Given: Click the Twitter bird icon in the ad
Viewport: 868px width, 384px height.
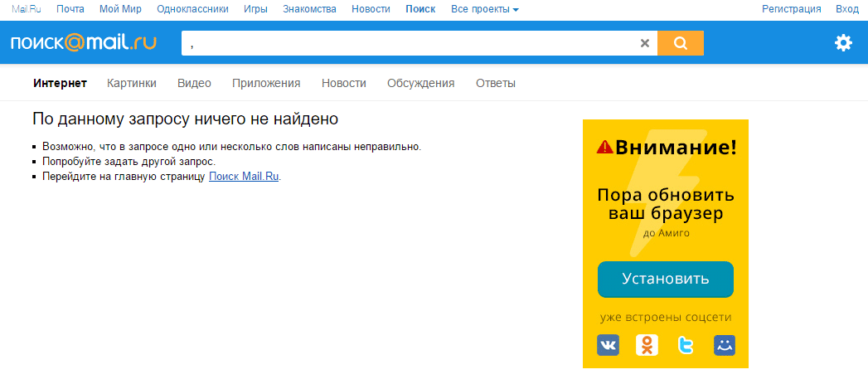Looking at the screenshot, I should point(686,345).
